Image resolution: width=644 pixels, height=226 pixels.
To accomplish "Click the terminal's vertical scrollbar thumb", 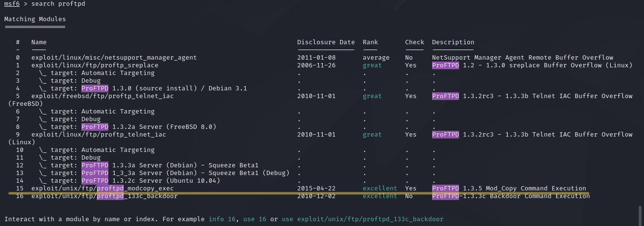I will click(640, 213).
